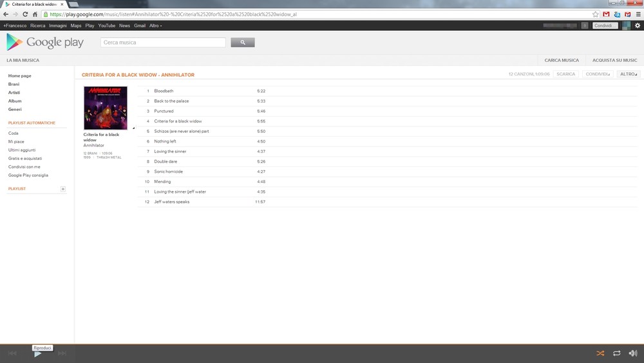Viewport: 644px width, 363px height.
Task: Click the Google Play logo
Action: click(x=45, y=43)
